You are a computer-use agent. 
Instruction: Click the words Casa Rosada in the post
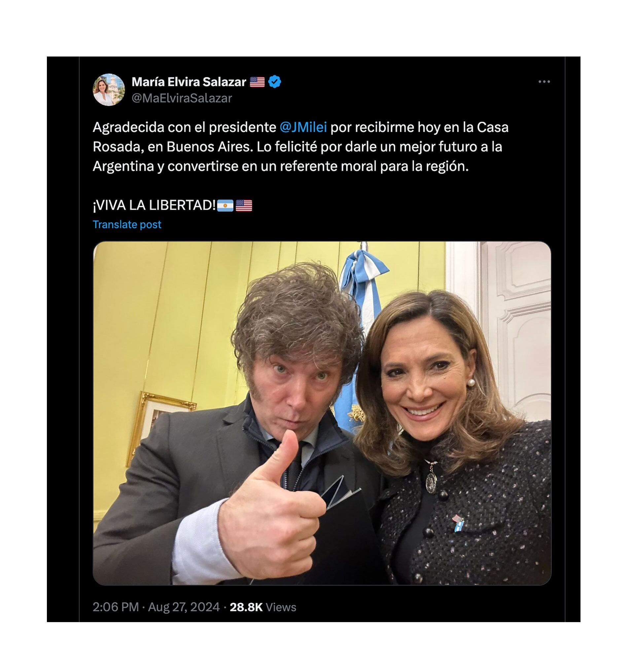(492, 128)
